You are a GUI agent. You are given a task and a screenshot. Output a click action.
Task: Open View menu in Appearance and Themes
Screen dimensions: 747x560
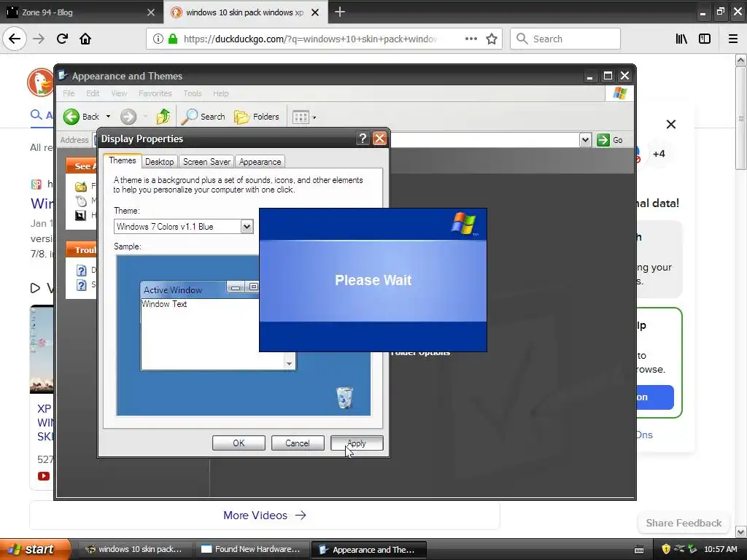pyautogui.click(x=119, y=93)
